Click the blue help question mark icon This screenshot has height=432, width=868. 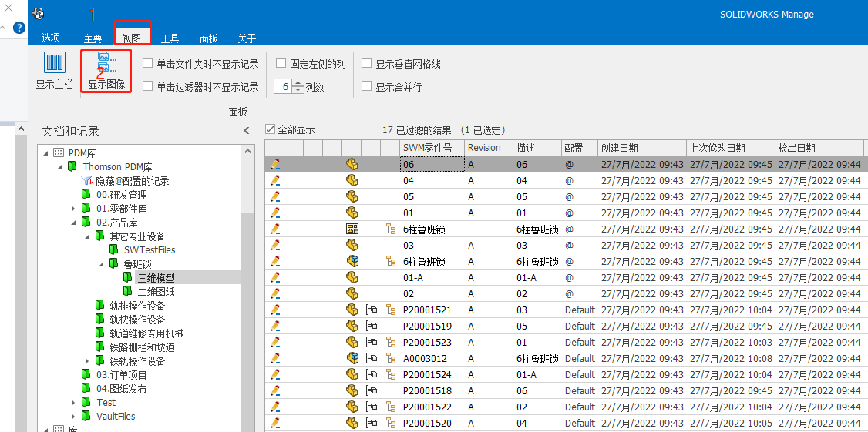coord(19,28)
